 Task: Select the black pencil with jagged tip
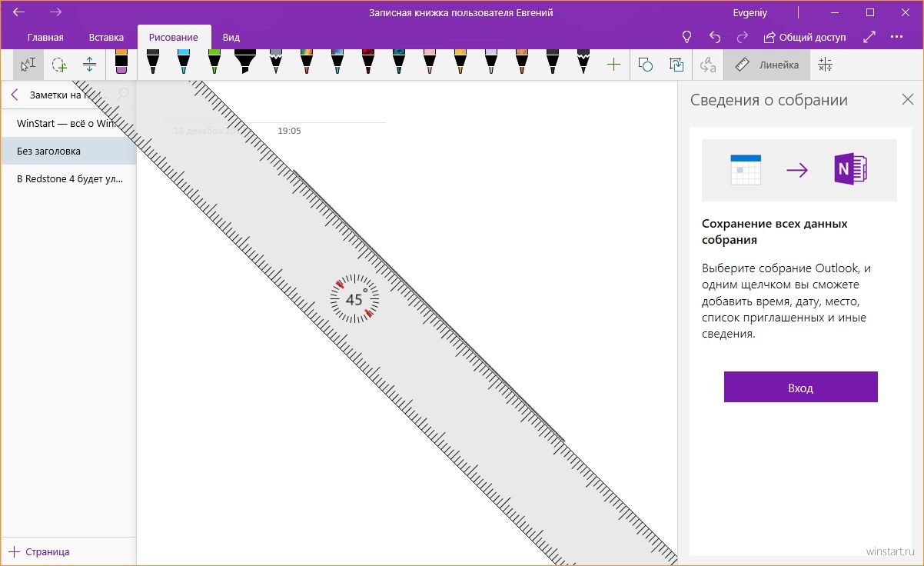coord(583,62)
